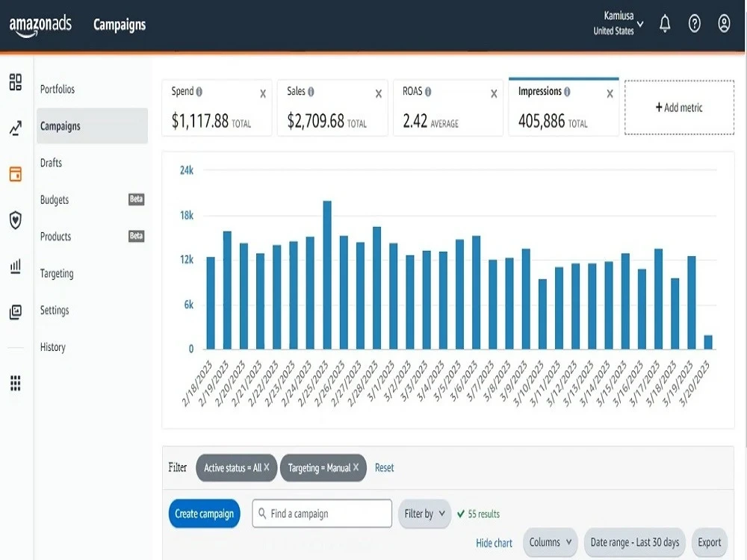Click the info icon next to Sales
Image resolution: width=747 pixels, height=560 pixels.
tap(311, 91)
